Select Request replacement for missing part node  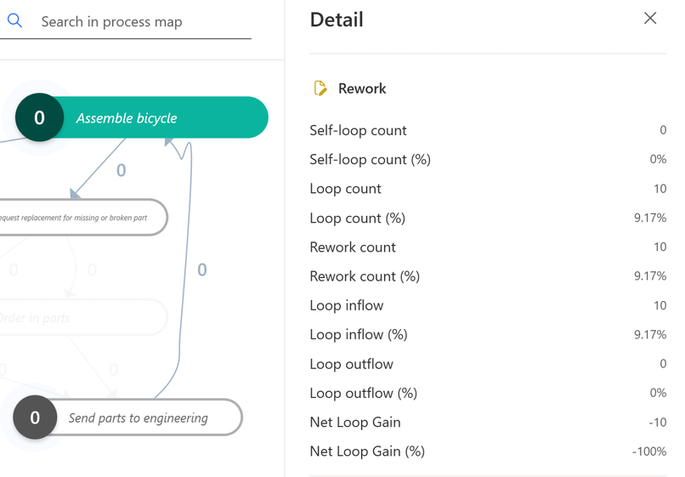click(x=83, y=218)
